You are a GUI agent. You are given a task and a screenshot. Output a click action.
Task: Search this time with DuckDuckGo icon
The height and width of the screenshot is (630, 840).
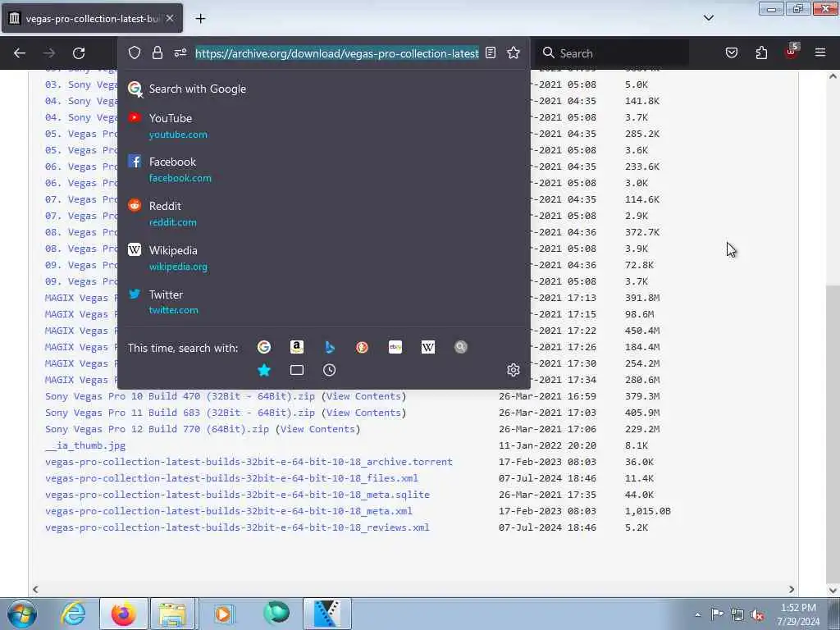[x=362, y=347]
